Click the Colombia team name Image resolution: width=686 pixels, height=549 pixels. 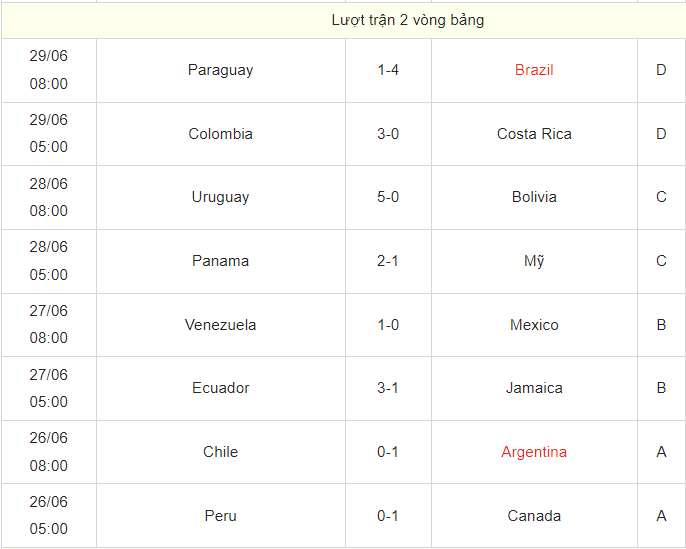point(220,134)
